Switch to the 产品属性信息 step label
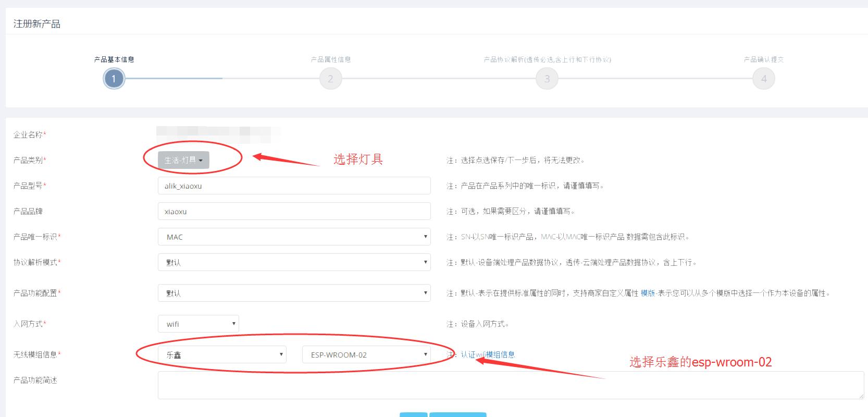 331,59
